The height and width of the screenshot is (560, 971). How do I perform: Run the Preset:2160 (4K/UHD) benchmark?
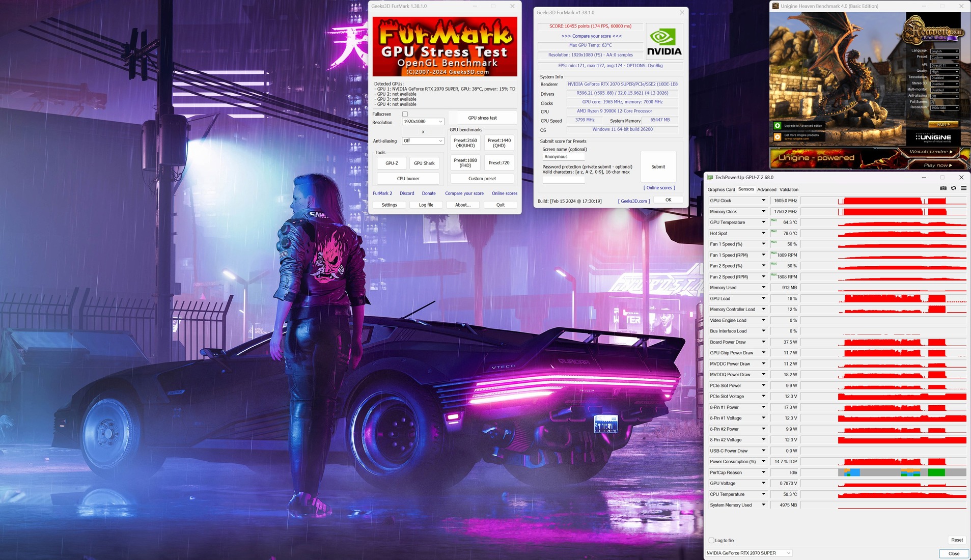[465, 143]
